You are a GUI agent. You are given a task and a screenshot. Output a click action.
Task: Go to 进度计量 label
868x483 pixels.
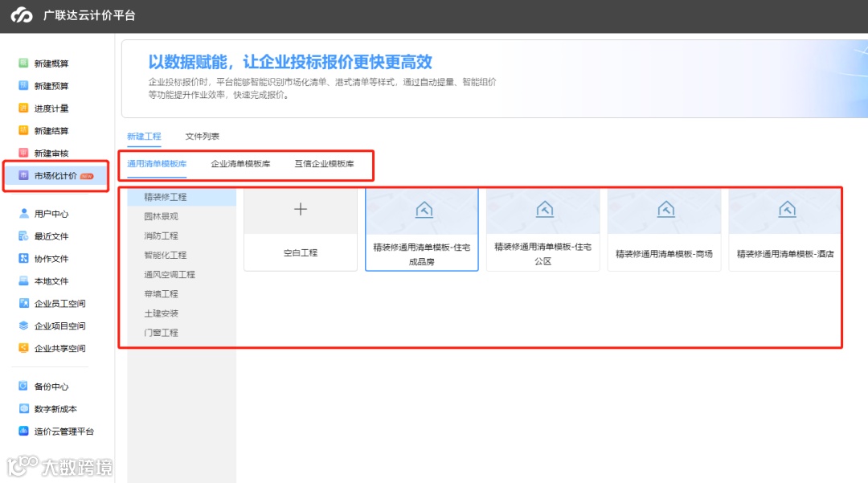click(x=51, y=108)
